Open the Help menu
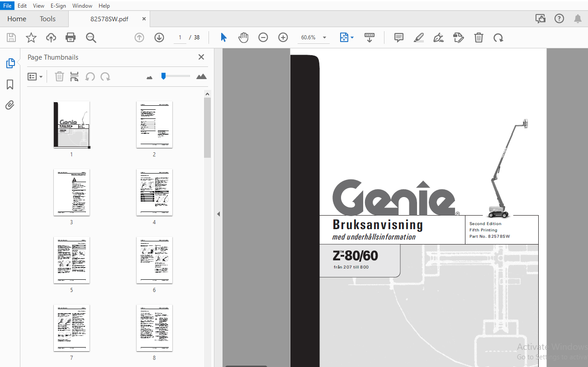The image size is (588, 367). point(104,6)
